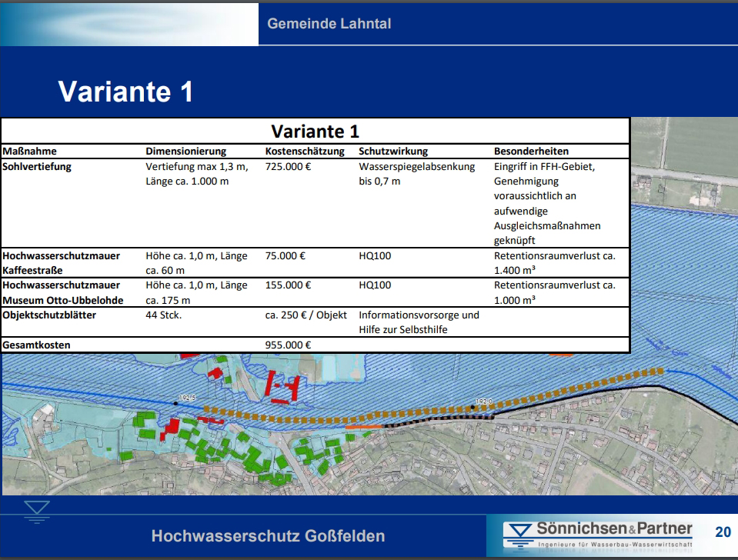The height and width of the screenshot is (560, 738).
Task: Select the Dimensionierung column header
Action: point(186,152)
